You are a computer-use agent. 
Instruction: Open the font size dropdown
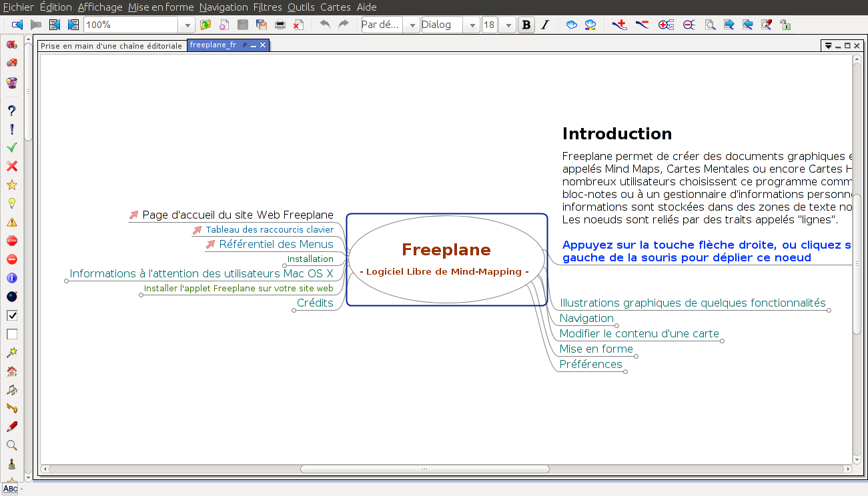click(507, 24)
